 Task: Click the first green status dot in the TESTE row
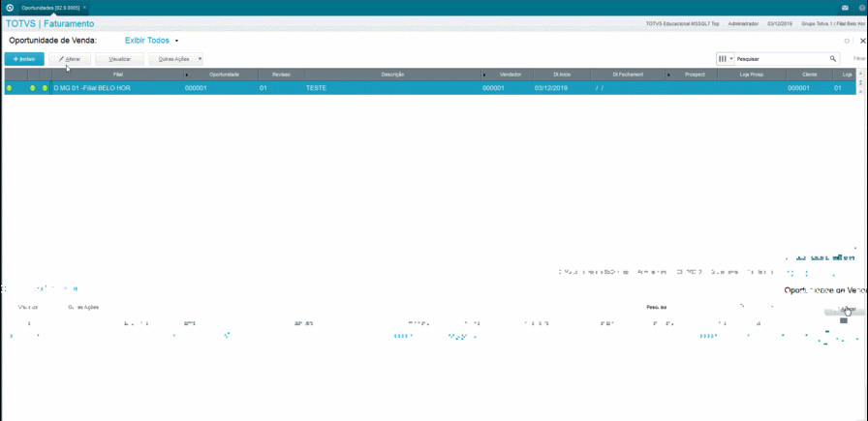coord(9,88)
